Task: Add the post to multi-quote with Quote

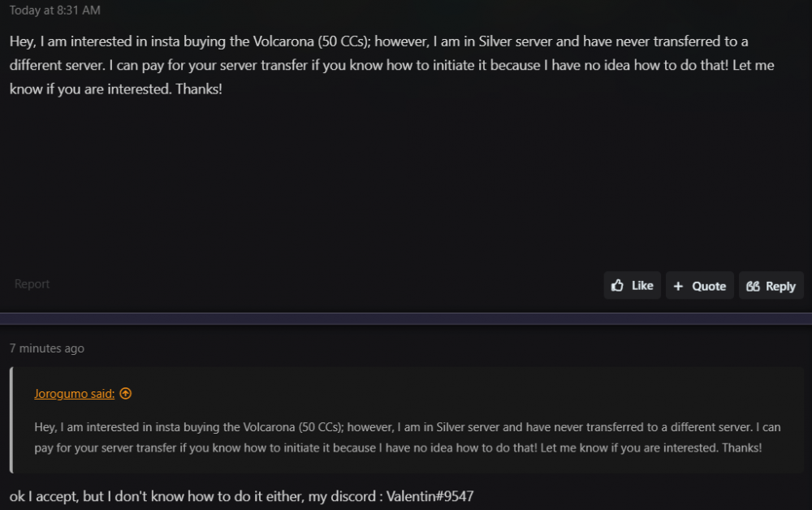Action: (700, 286)
